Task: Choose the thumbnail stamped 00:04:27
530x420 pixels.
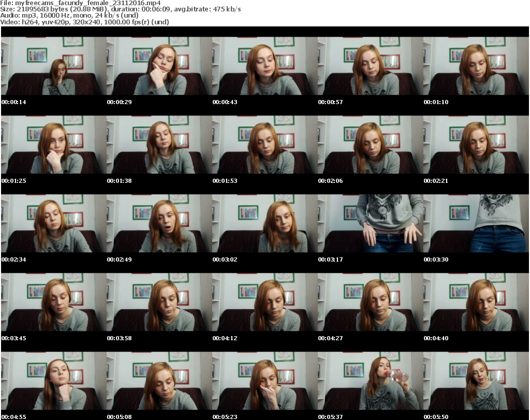Action: pyautogui.click(x=371, y=302)
